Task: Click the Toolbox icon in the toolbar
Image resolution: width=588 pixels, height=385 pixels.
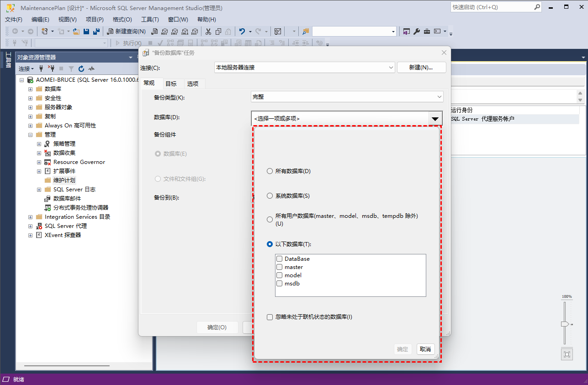Action: coord(427,32)
